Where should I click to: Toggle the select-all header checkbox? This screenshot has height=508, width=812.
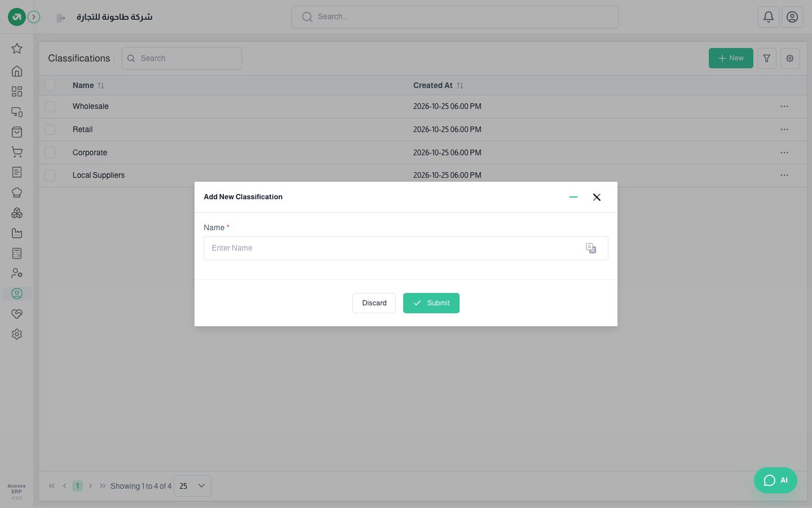click(50, 85)
